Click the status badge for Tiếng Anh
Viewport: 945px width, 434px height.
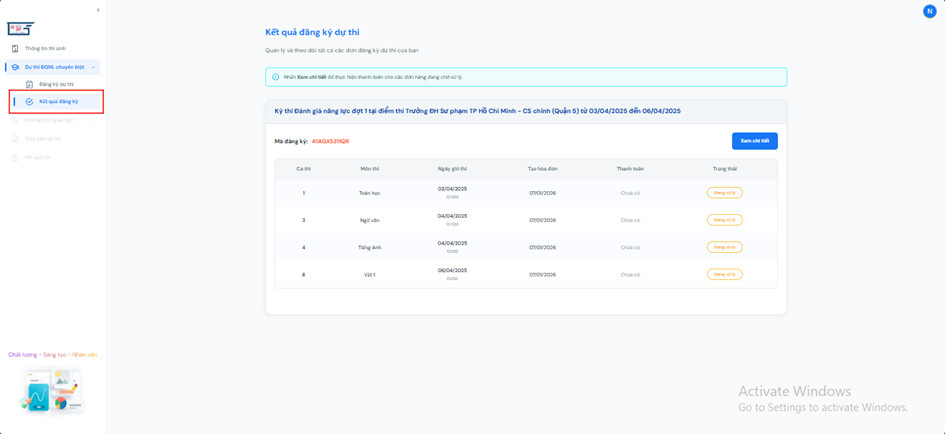[724, 247]
